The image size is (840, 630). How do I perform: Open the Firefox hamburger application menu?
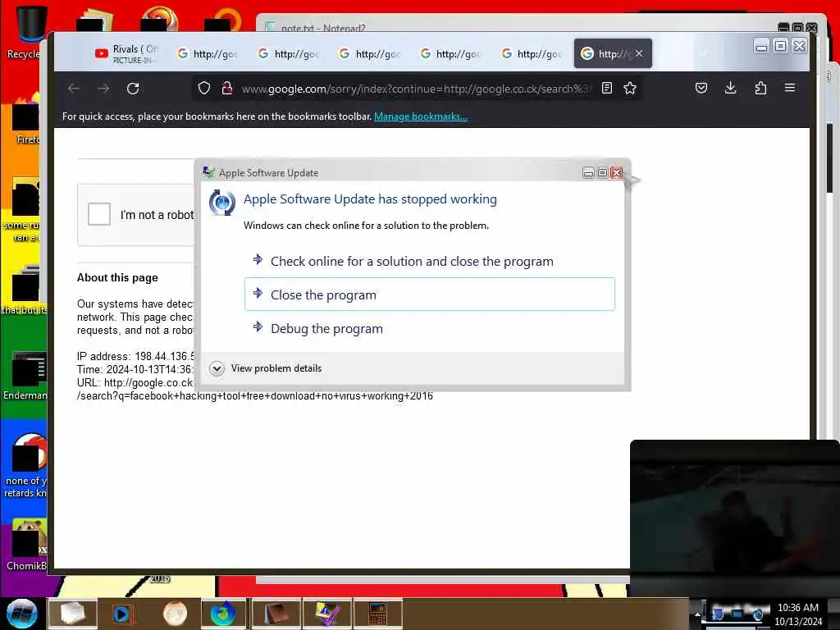pyautogui.click(x=790, y=88)
